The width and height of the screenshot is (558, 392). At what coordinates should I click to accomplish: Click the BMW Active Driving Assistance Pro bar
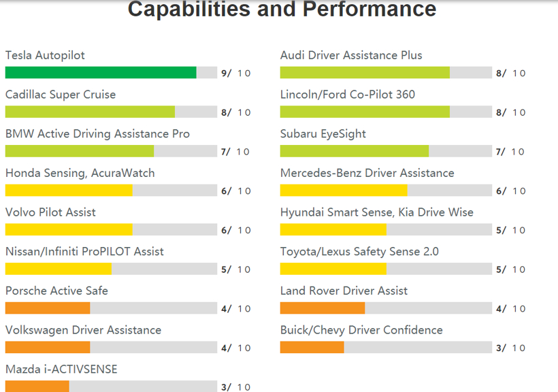111,151
